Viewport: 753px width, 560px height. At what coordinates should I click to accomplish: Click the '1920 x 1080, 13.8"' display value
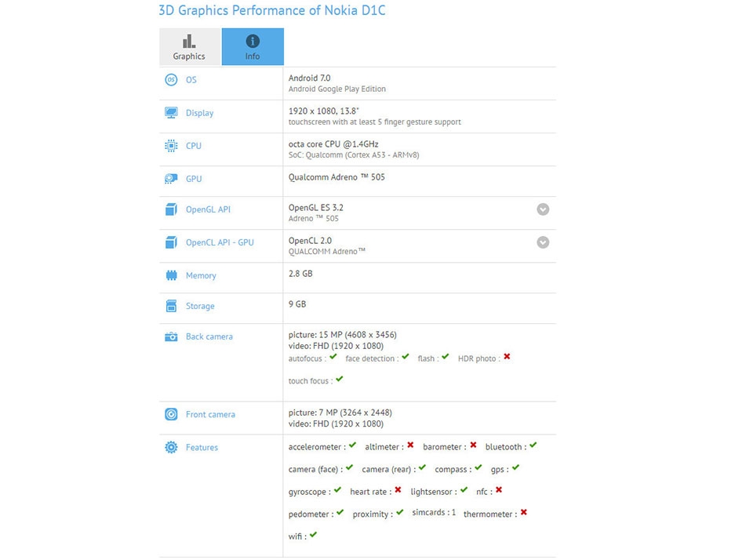click(324, 111)
